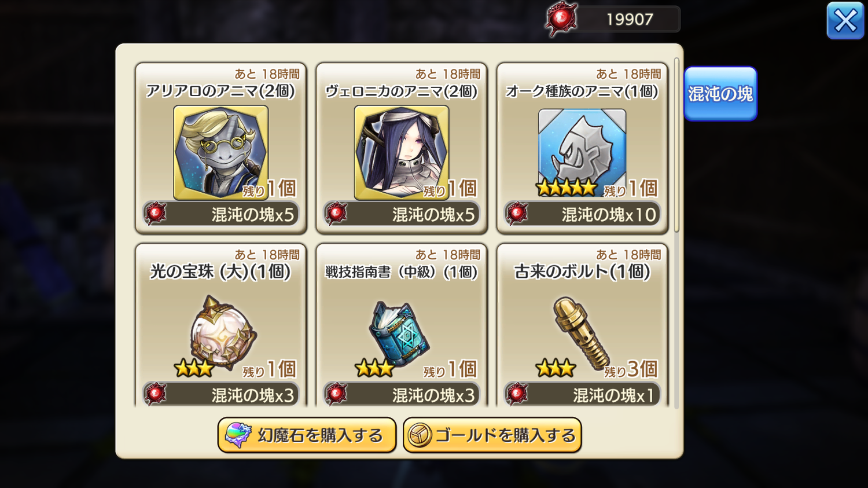Open the 混沌の塊 shop tab
The image size is (868, 488).
click(720, 94)
